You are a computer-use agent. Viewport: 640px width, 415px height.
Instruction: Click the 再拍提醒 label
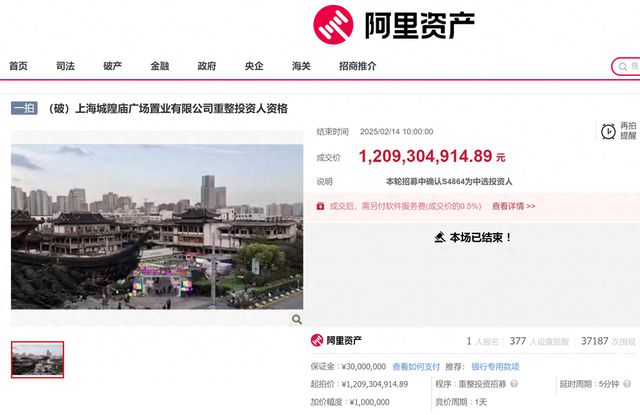coord(628,131)
